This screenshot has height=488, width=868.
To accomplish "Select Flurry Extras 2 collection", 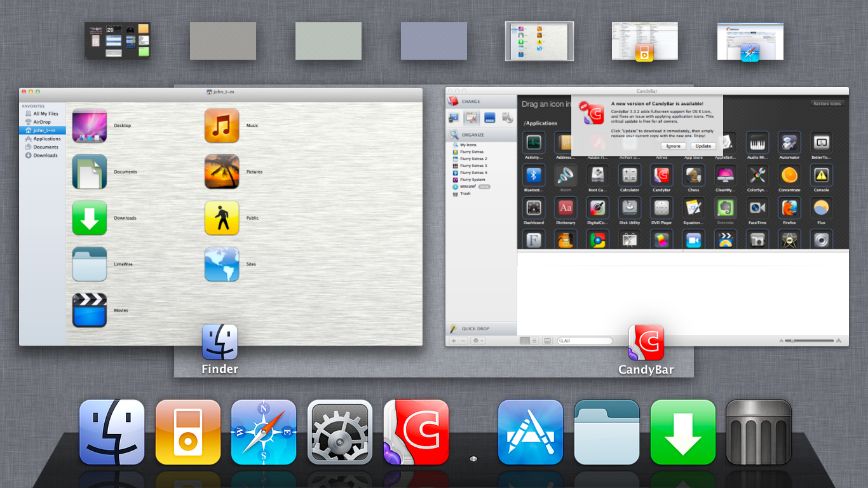I will click(x=481, y=159).
